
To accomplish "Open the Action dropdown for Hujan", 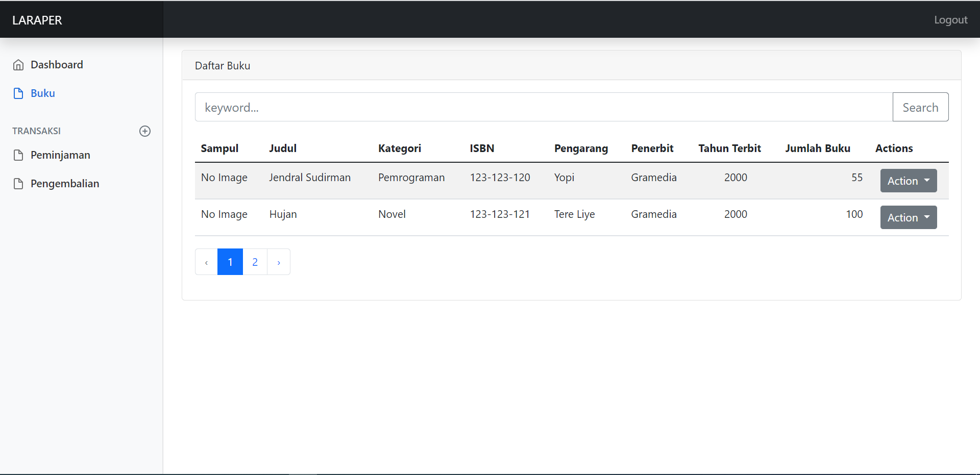I will pyautogui.click(x=908, y=217).
